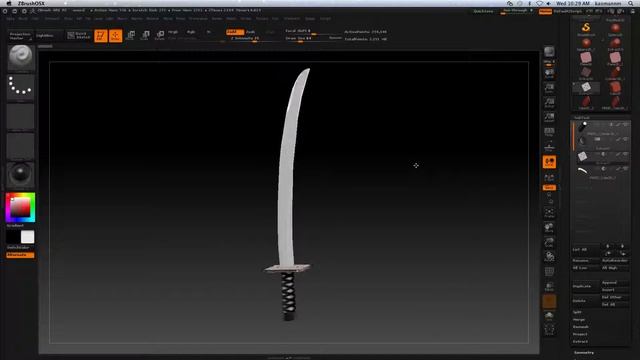Toggle PolyFrame display
The height and width of the screenshot is (360, 640).
click(x=549, y=272)
